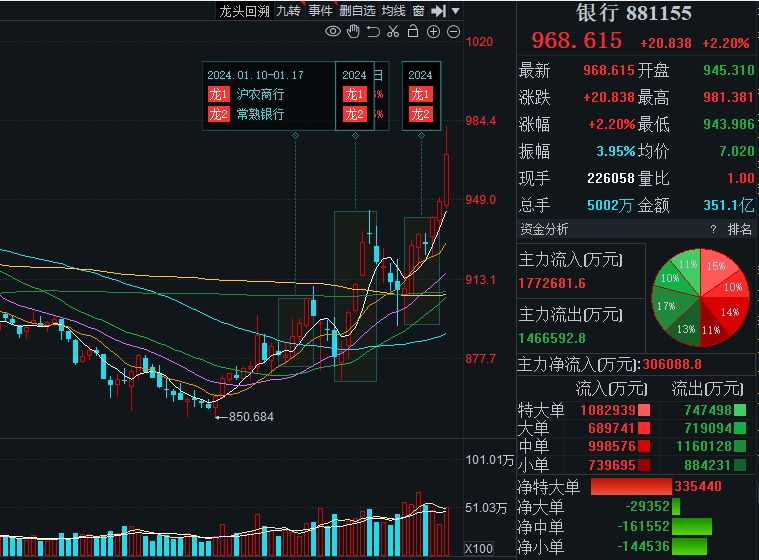Click the 流出(万元) column header
The image size is (759, 560).
click(707, 389)
